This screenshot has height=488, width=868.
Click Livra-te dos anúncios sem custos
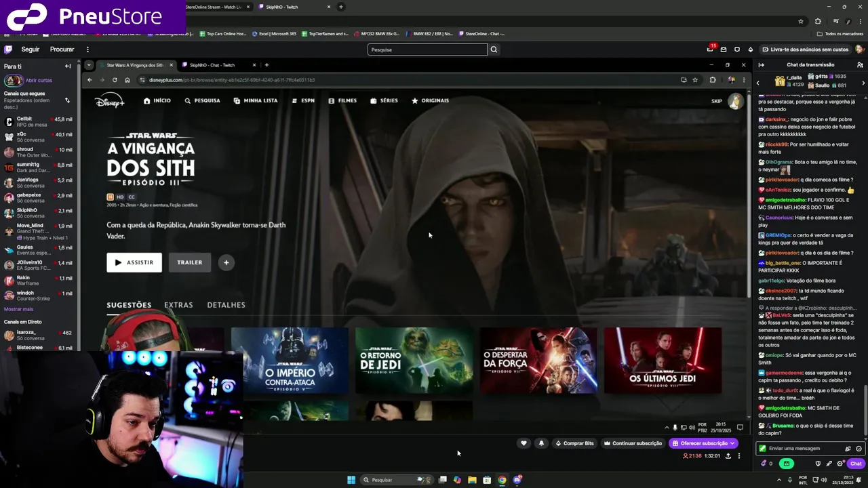click(805, 49)
